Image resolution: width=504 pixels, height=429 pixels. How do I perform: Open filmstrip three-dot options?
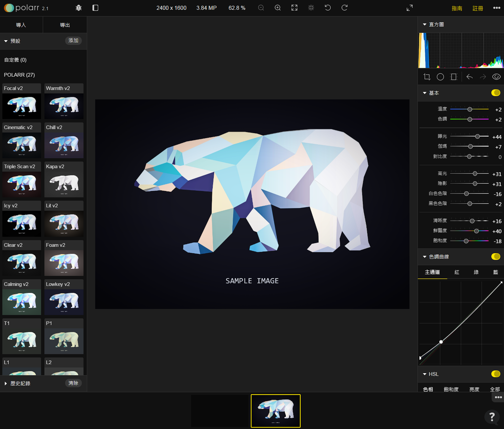coord(498,397)
